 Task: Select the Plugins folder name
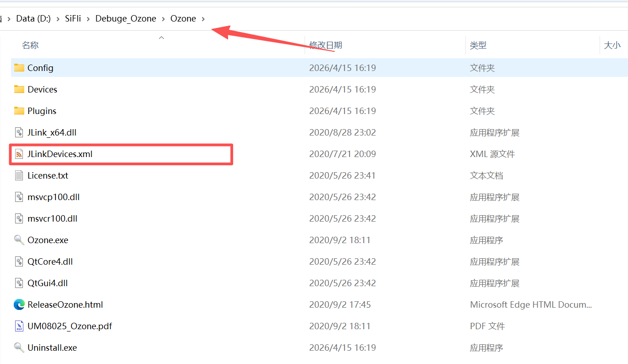click(42, 111)
